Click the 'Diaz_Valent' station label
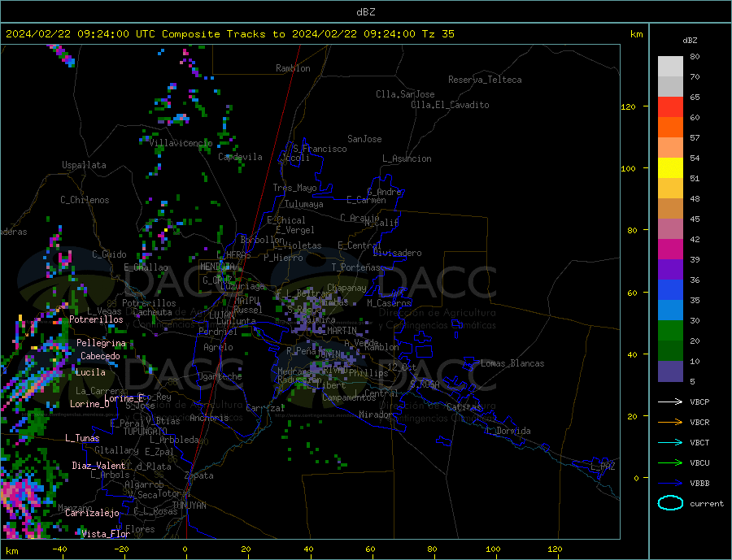The height and width of the screenshot is (560, 732). click(x=98, y=466)
